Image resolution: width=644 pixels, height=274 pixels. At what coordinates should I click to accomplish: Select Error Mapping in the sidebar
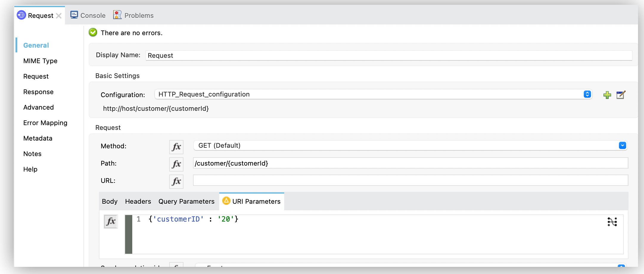click(45, 123)
